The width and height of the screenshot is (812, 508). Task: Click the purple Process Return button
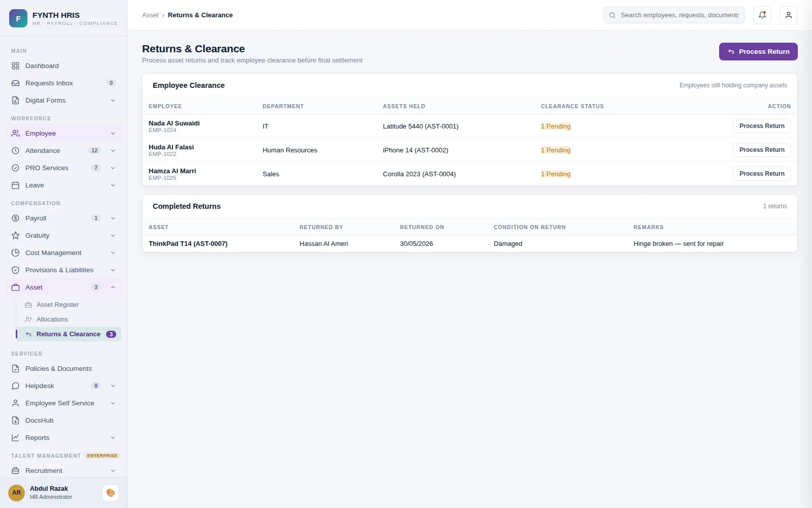[x=758, y=52]
